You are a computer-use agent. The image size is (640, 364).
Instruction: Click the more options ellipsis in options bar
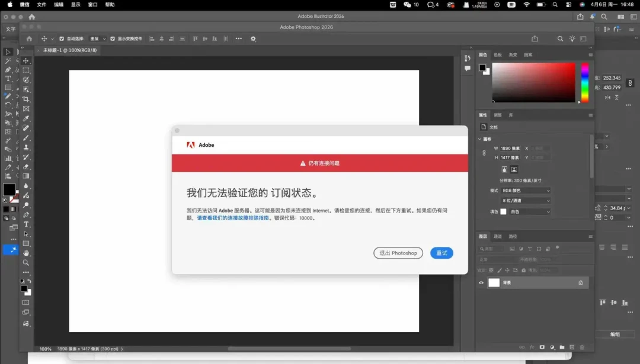click(239, 38)
